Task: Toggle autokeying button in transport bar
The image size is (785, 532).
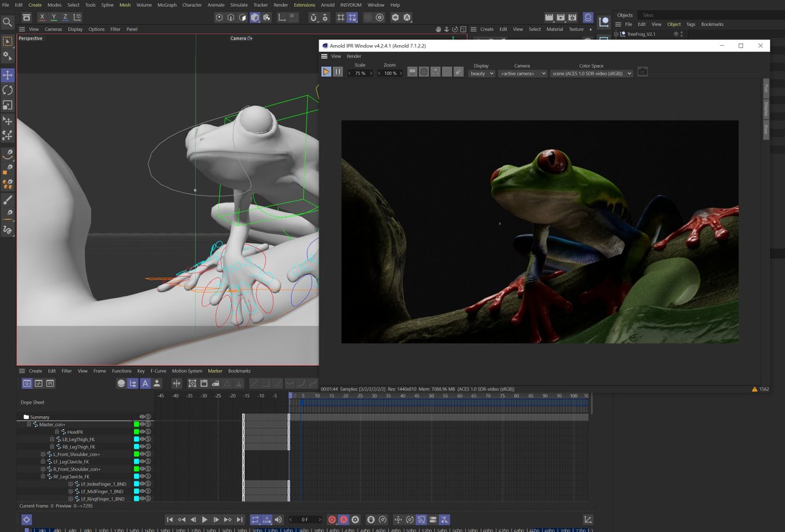Action: point(344,520)
